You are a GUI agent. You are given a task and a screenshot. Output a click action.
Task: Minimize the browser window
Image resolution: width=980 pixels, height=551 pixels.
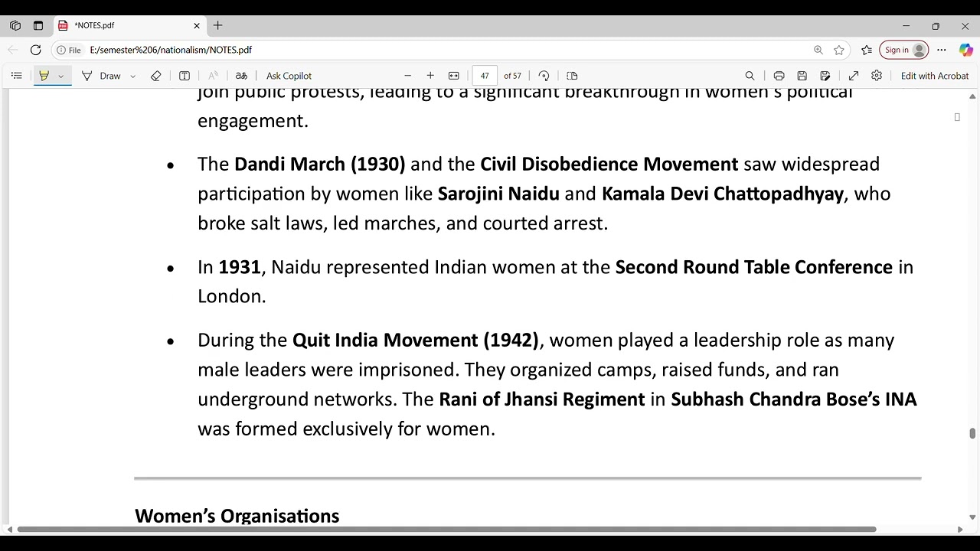(x=906, y=25)
